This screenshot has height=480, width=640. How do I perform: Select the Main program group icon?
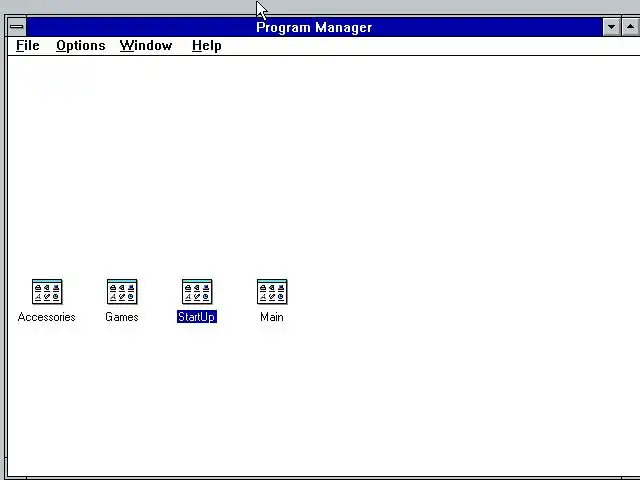(272, 291)
